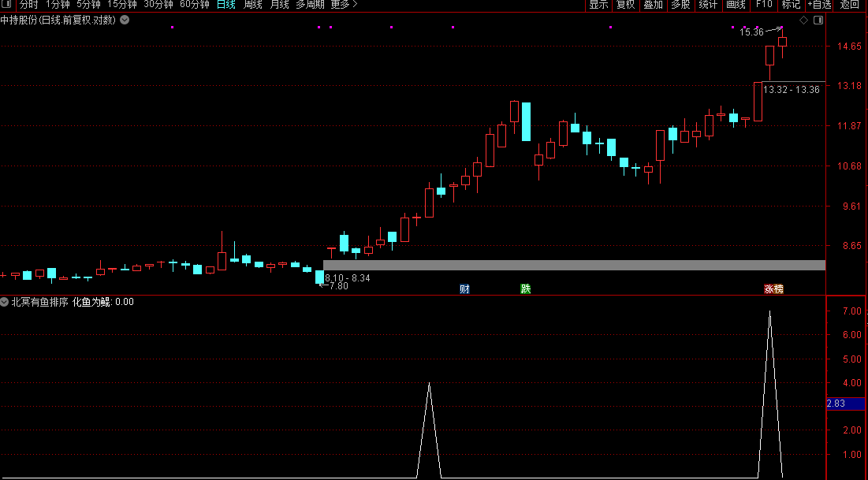The height and width of the screenshot is (480, 868).
Task: Select the 30分钟 period tab
Action: click(x=158, y=5)
